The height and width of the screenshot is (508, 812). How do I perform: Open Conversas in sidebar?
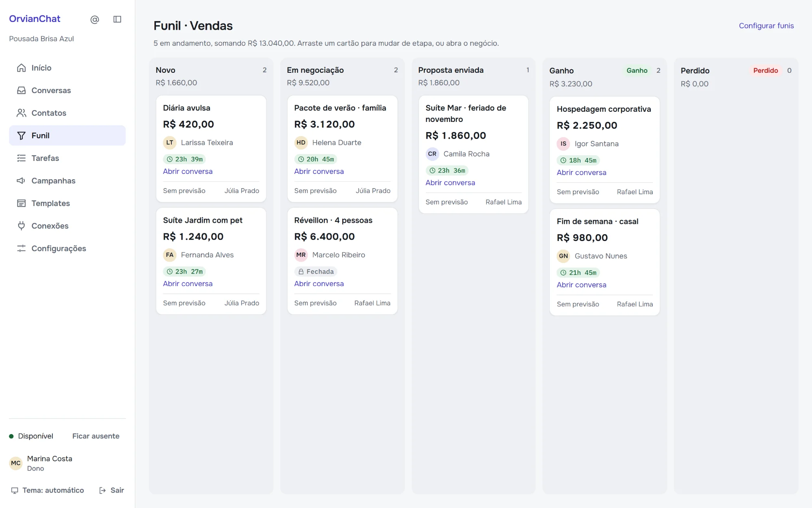tap(67, 90)
